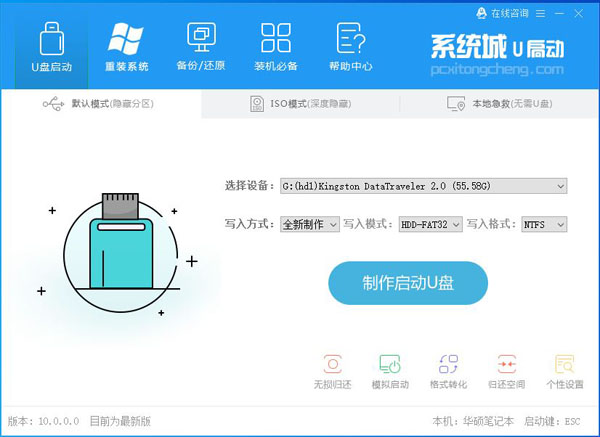
Task: Open the 格式转化 conversion tool
Action: 448,364
